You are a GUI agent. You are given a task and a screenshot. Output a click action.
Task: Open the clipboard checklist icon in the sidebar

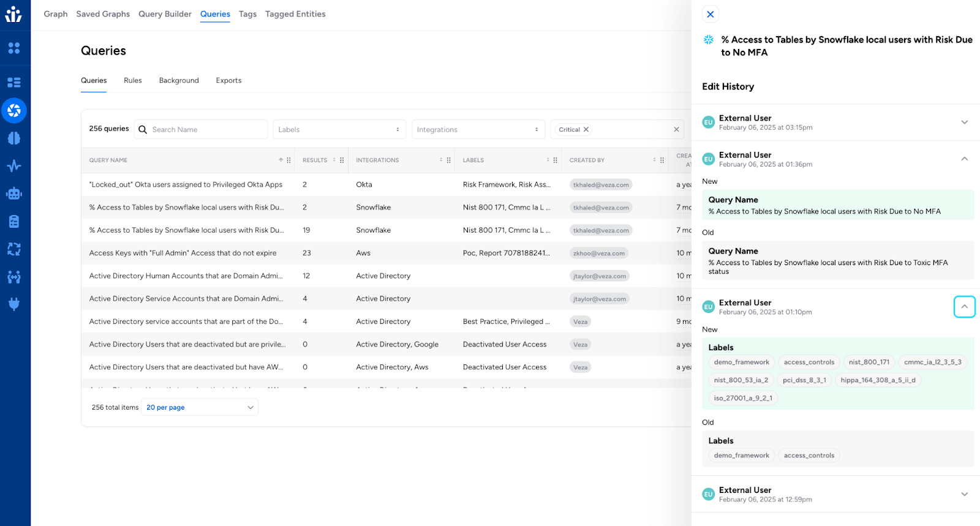pyautogui.click(x=14, y=222)
